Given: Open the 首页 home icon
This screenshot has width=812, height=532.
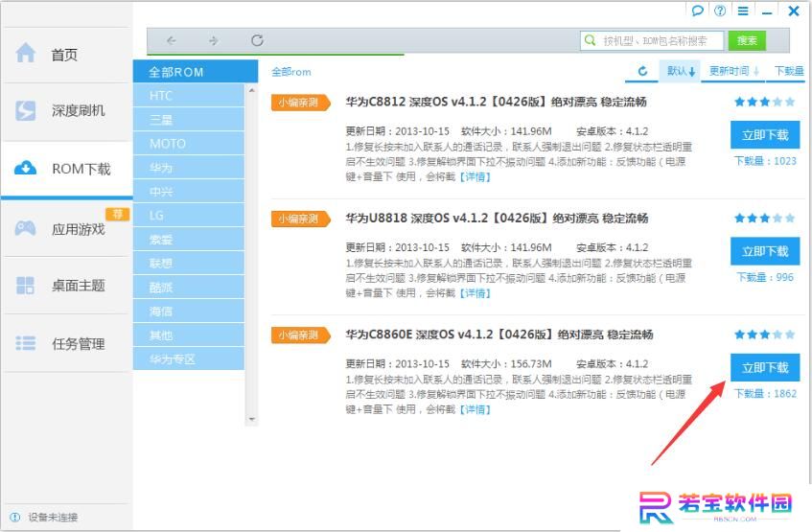Looking at the screenshot, I should [x=25, y=53].
